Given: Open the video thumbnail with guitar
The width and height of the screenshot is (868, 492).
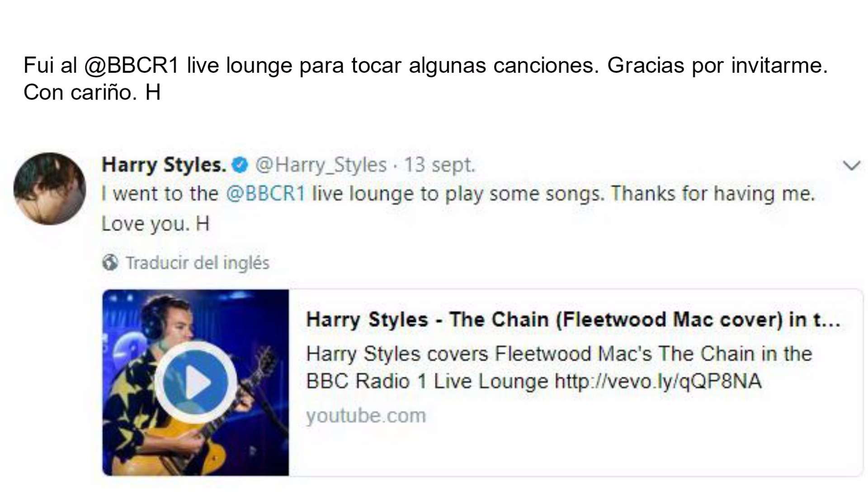Looking at the screenshot, I should pyautogui.click(x=196, y=383).
